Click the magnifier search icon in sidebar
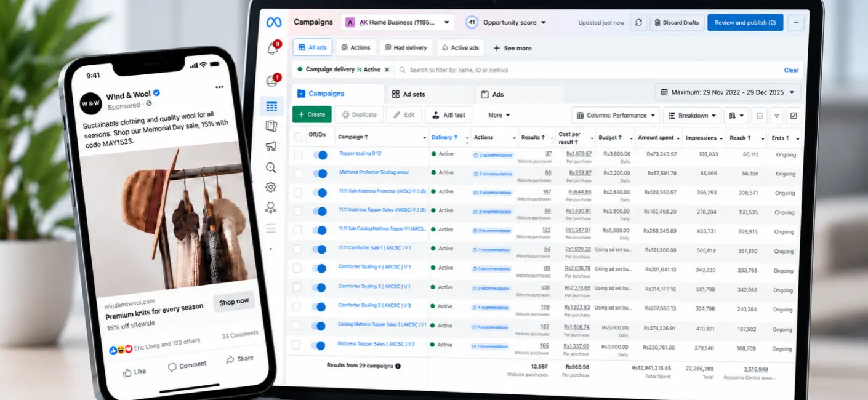This screenshot has height=400, width=868. click(271, 167)
